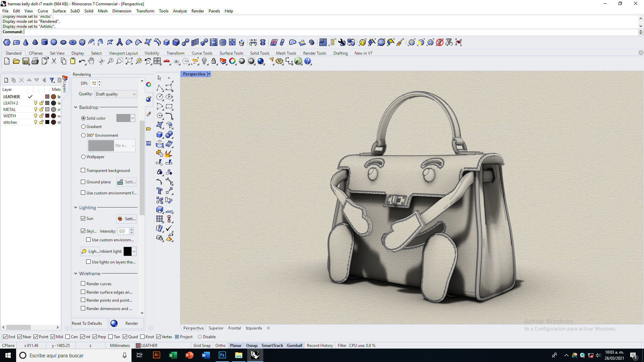The image size is (644, 362).
Task: Open the four-viewport layout icon
Action: pyautogui.click(x=157, y=61)
